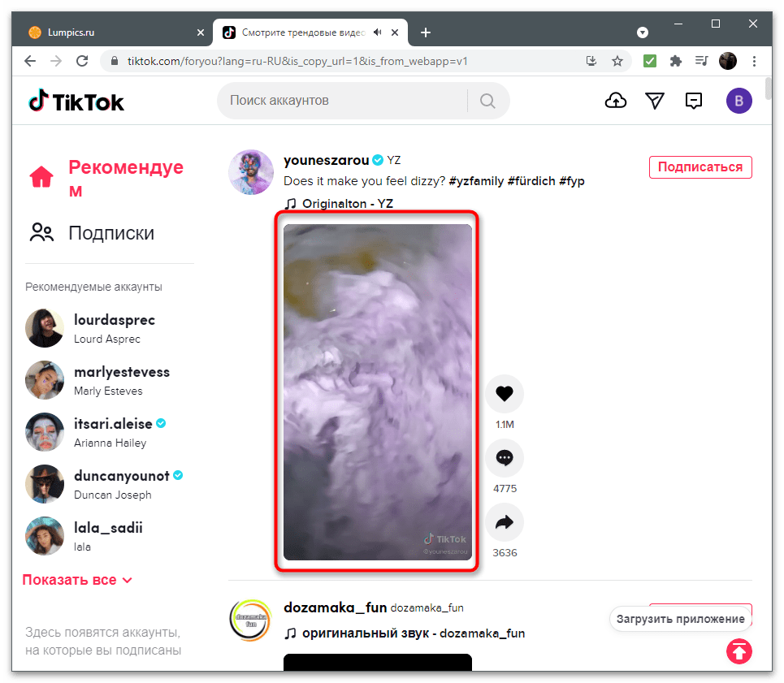The image size is (784, 683).
Task: Close the TikTok tab
Action: click(395, 32)
